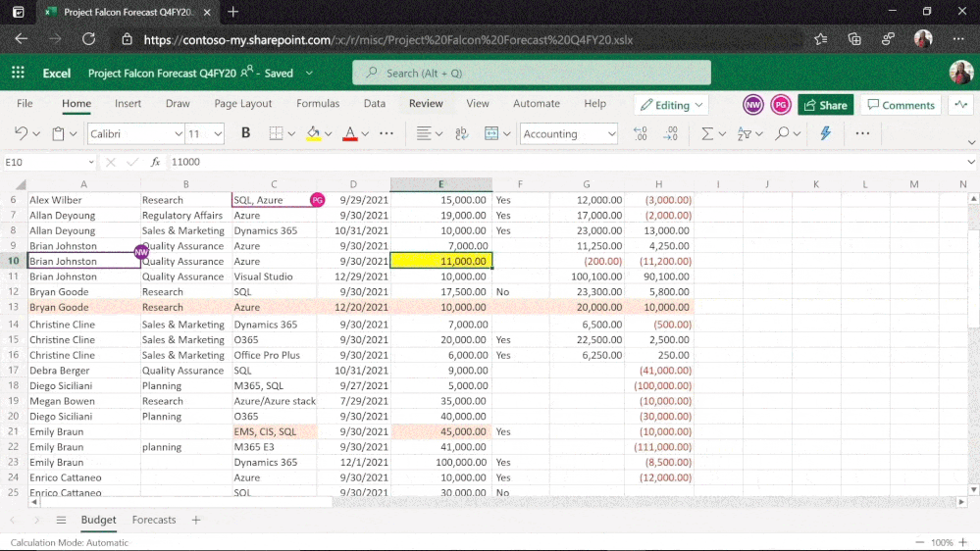This screenshot has width=980, height=551.
Task: Expand the fill color dropdown arrow
Action: pyautogui.click(x=328, y=133)
